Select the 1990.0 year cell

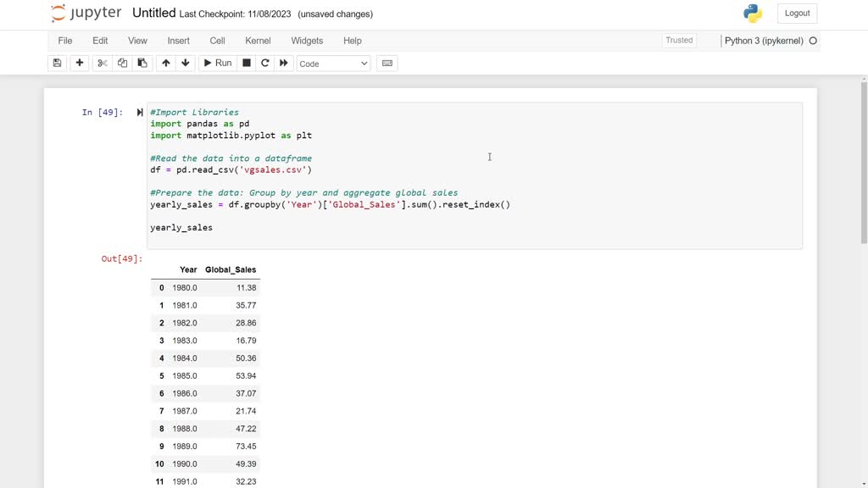tap(184, 464)
